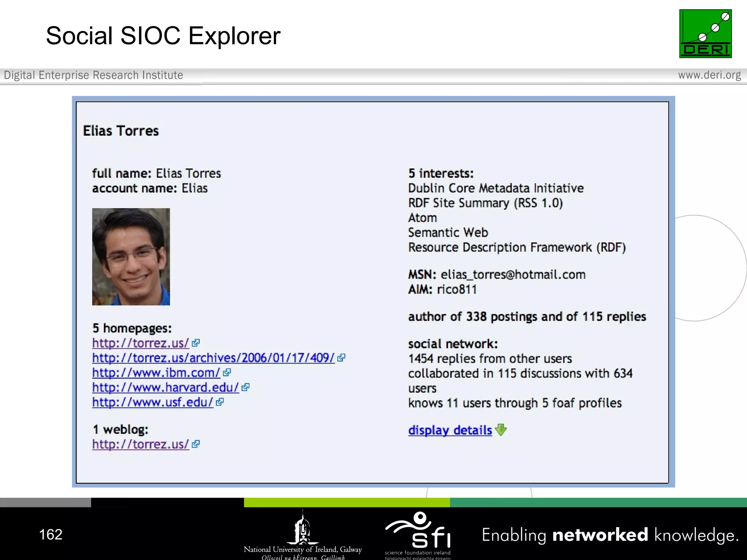
Task: Click the green DERI logo
Action: (705, 34)
